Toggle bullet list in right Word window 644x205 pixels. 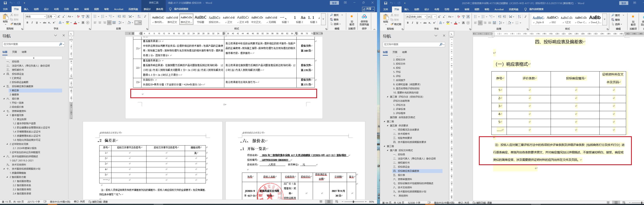point(475,17)
